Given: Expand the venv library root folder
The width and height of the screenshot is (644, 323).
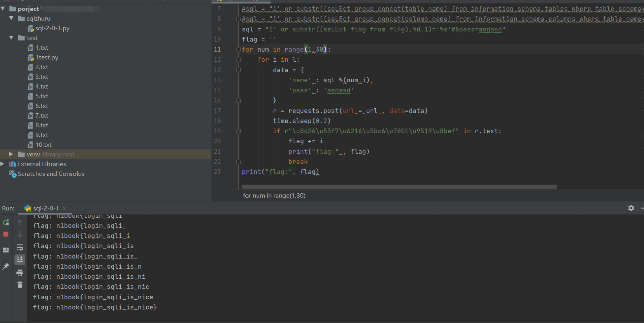Looking at the screenshot, I should pyautogui.click(x=11, y=154).
